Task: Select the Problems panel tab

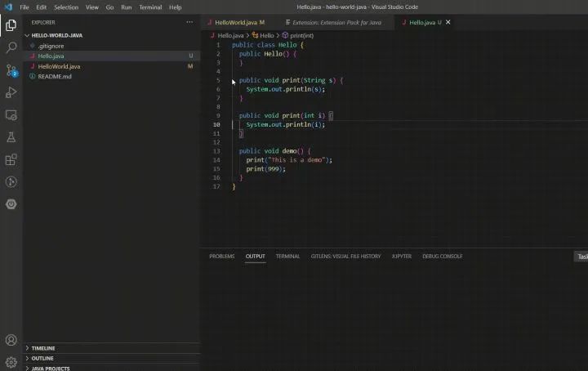Action: pos(221,256)
